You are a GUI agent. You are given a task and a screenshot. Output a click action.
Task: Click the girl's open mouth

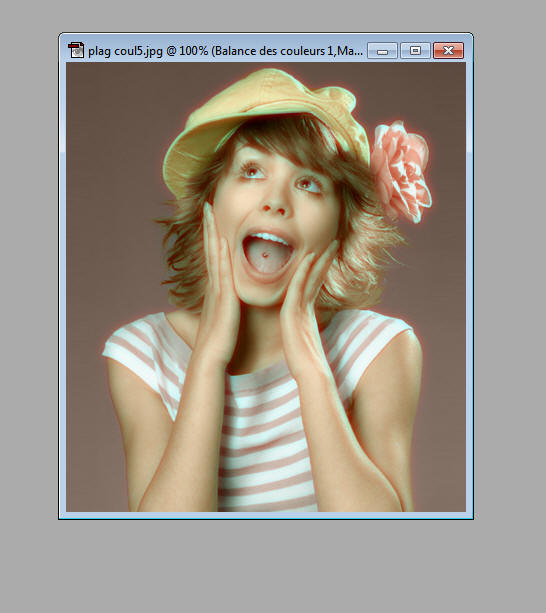[268, 254]
